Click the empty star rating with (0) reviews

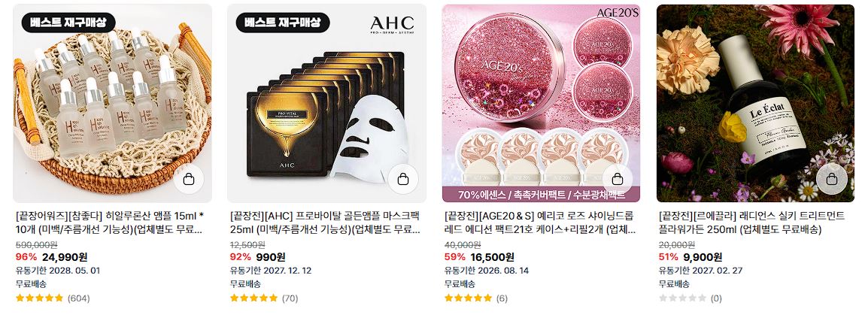coord(682,298)
